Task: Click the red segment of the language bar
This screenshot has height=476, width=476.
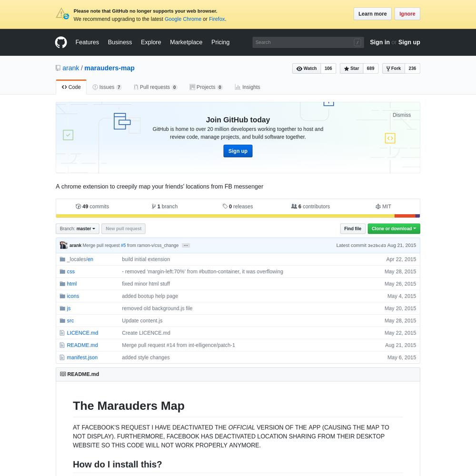Action: 405,216
